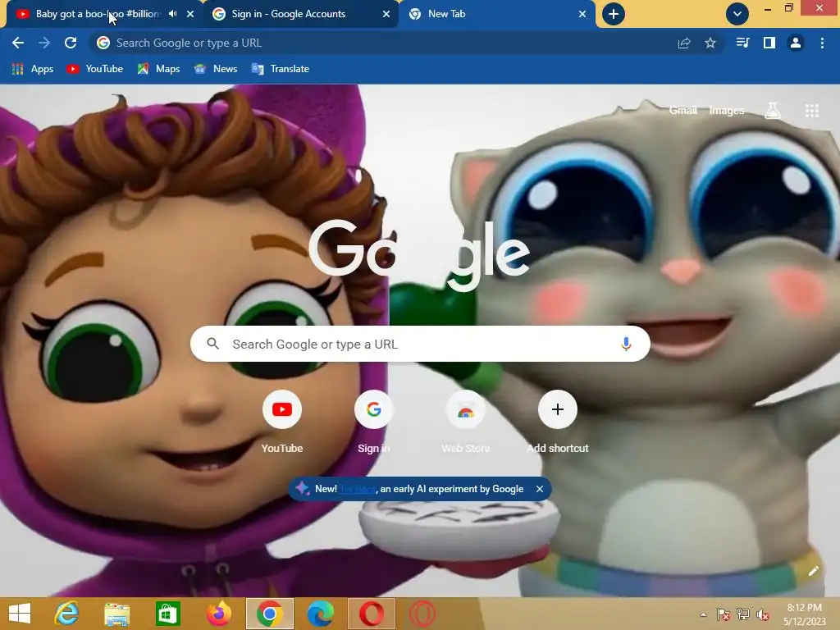Open File Explorer from taskbar
The height and width of the screenshot is (630, 840).
[116, 614]
